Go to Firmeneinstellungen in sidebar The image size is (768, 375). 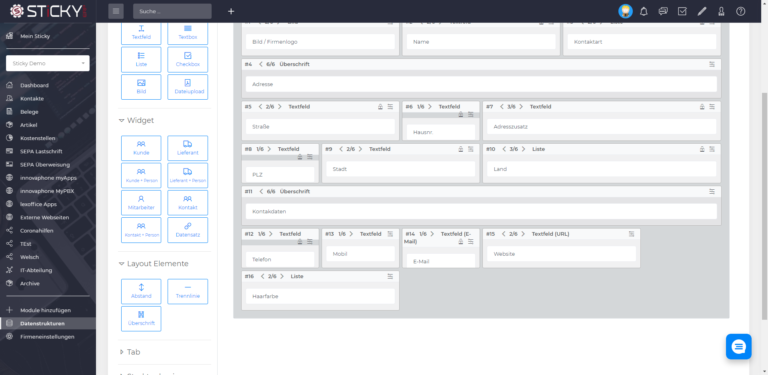47,337
